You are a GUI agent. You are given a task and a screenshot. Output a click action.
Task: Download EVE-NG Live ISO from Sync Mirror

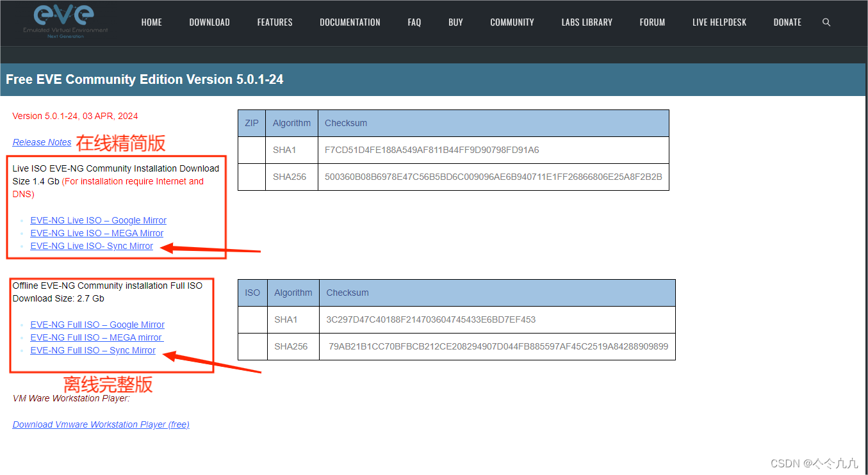coord(92,246)
